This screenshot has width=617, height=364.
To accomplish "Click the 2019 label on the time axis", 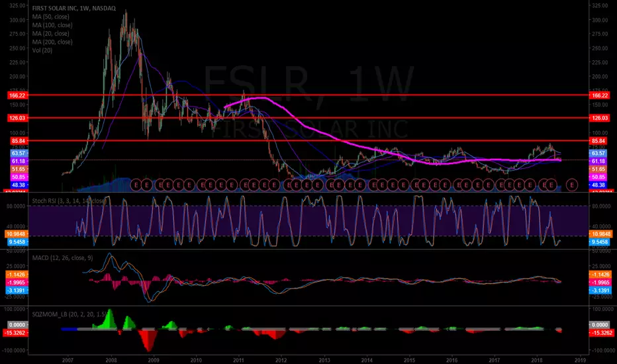I will (580, 359).
